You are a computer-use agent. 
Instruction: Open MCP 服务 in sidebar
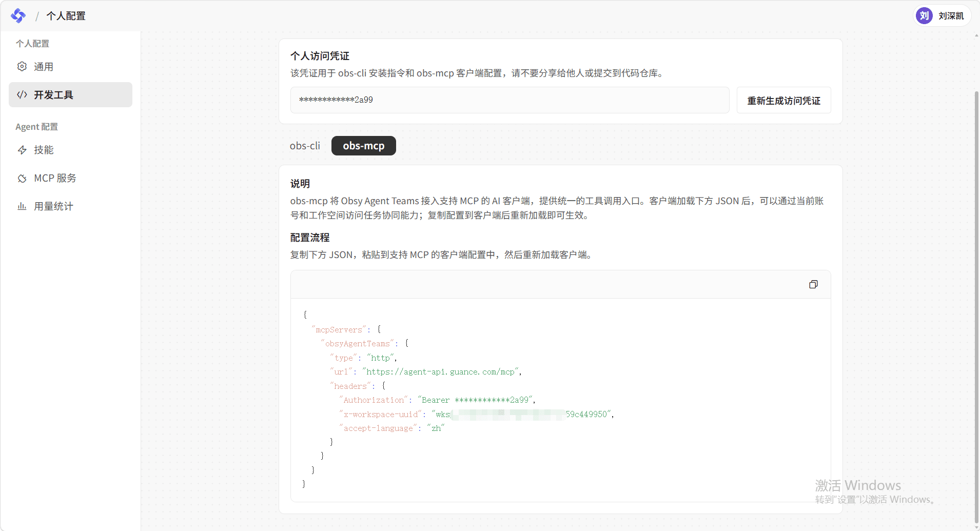70,178
